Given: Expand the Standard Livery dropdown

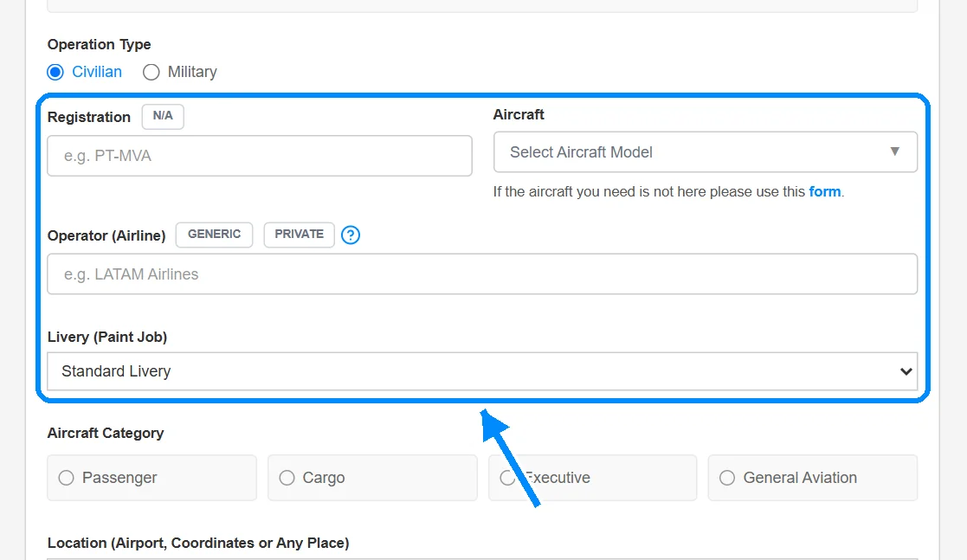Looking at the screenshot, I should pyautogui.click(x=482, y=371).
